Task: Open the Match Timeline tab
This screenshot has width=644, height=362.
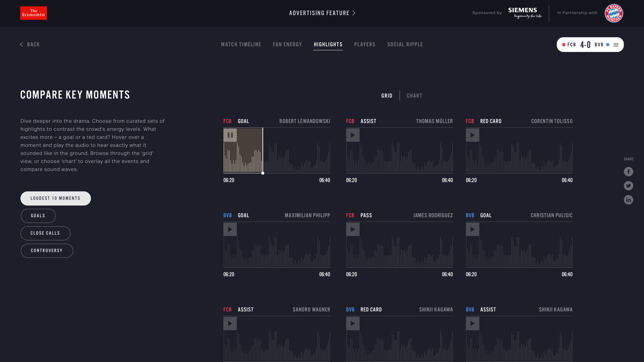Action: click(x=241, y=45)
